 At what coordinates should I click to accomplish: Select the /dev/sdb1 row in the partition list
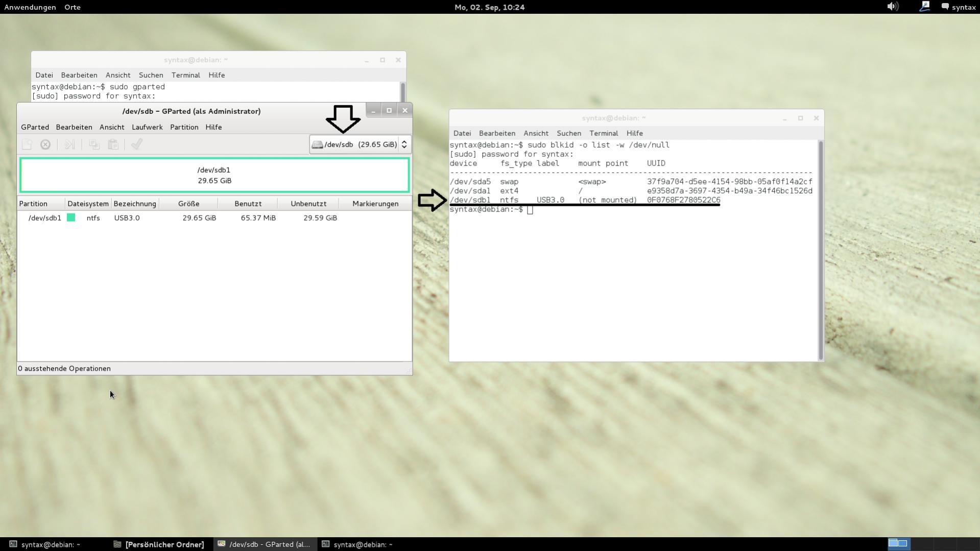[x=214, y=218]
